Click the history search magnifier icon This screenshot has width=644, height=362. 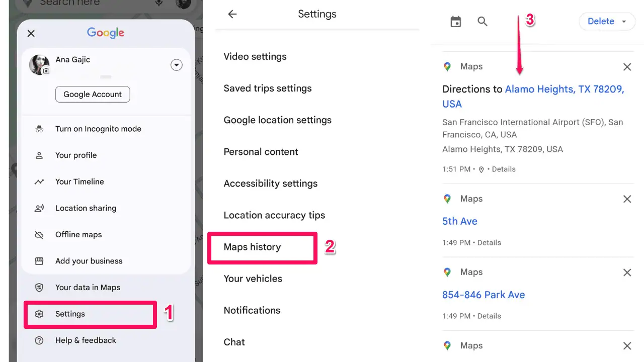point(482,22)
